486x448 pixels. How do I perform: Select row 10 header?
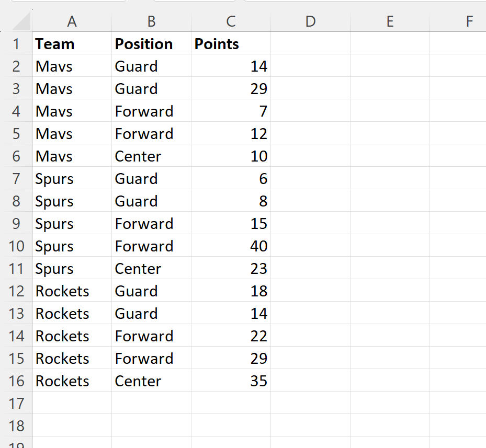click(x=16, y=246)
